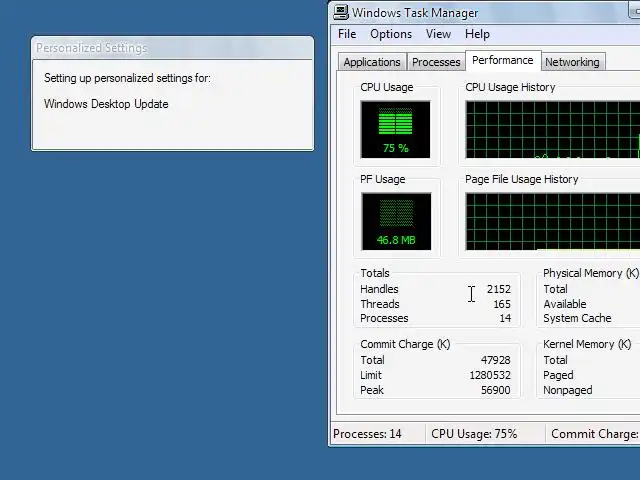Click the Page File Usage History graph
Image resolution: width=640 pixels, height=480 pixels.
pos(553,221)
